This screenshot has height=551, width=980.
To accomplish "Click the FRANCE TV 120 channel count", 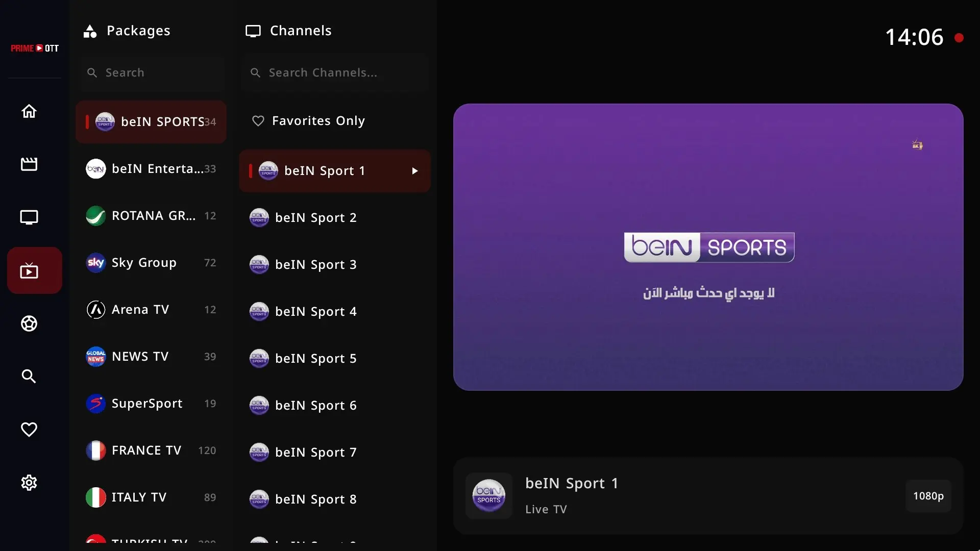I will pos(207,450).
